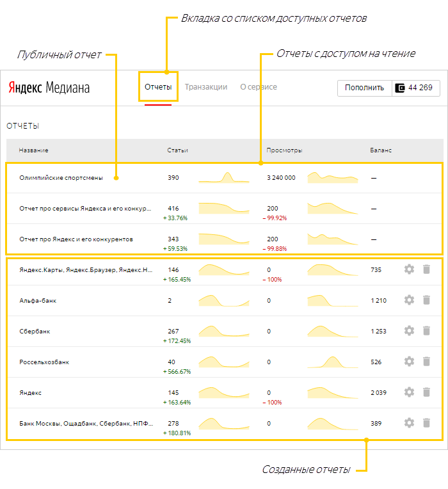
Task: Click the ОТЧЕТЫ section heading
Action: pos(23,126)
